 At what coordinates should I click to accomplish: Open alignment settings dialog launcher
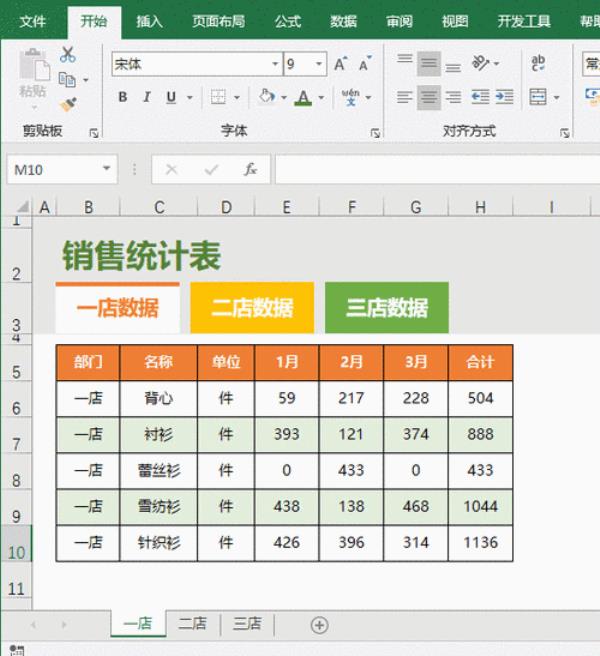pyautogui.click(x=565, y=133)
